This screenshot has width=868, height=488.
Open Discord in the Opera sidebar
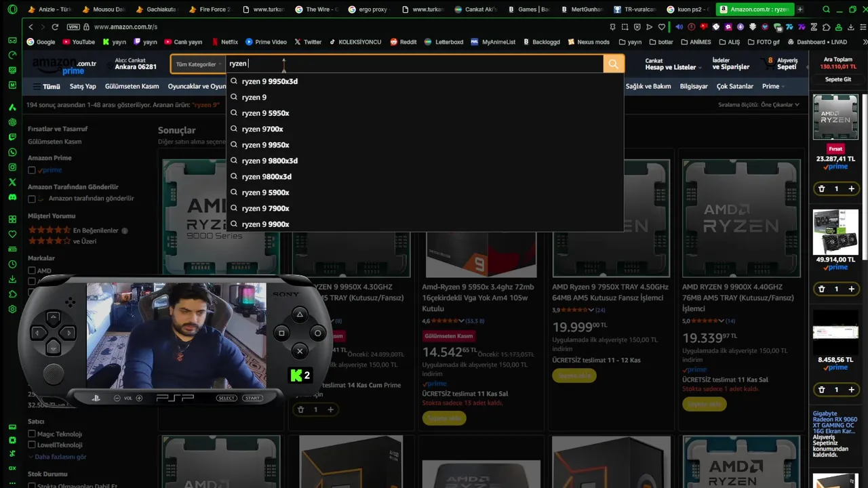[x=12, y=197]
